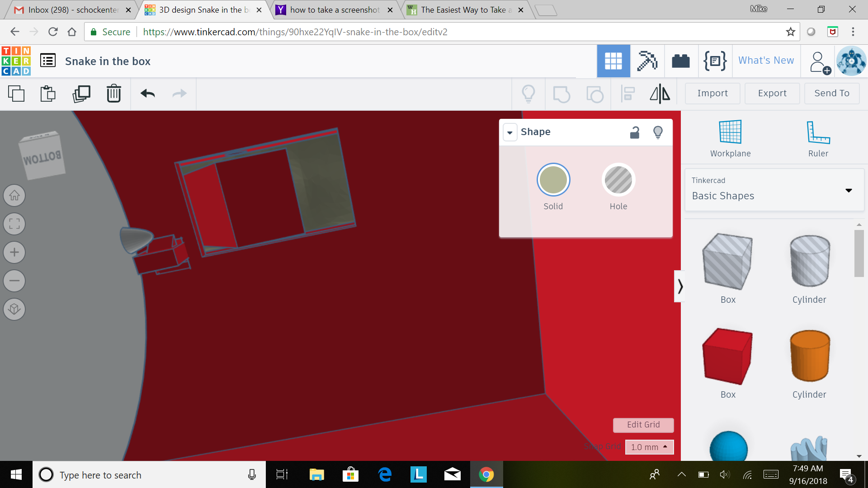The width and height of the screenshot is (868, 488).
Task: Toggle the shape lock icon
Action: 635,132
